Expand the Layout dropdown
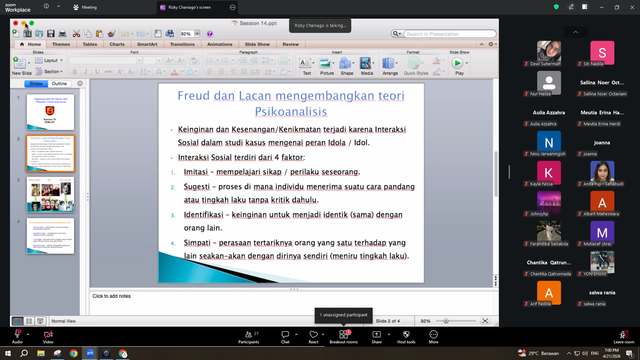The height and width of the screenshot is (360, 640). click(49, 60)
